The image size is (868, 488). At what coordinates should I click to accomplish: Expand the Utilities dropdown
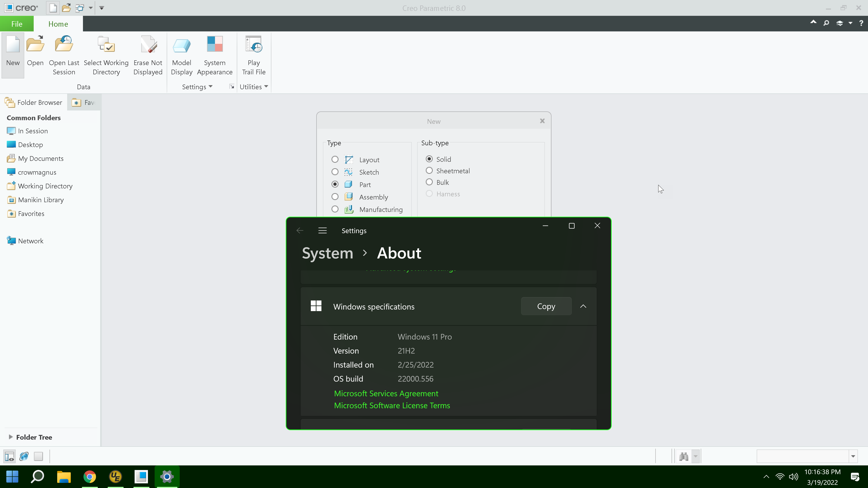tap(254, 87)
